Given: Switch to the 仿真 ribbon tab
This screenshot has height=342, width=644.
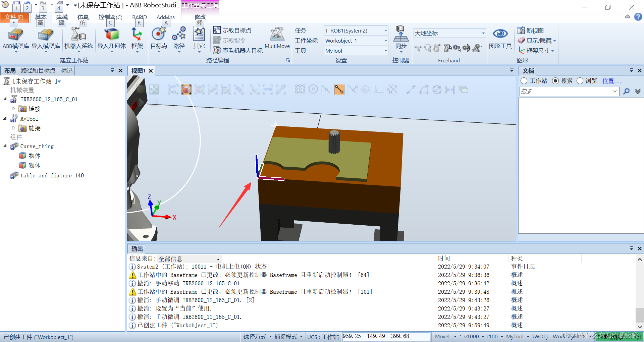Looking at the screenshot, I should [x=83, y=17].
